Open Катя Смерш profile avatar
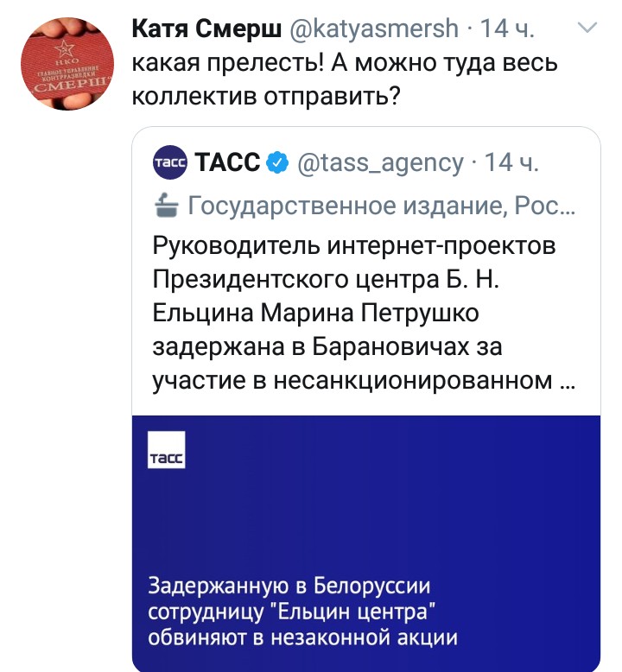 pyautogui.click(x=70, y=63)
